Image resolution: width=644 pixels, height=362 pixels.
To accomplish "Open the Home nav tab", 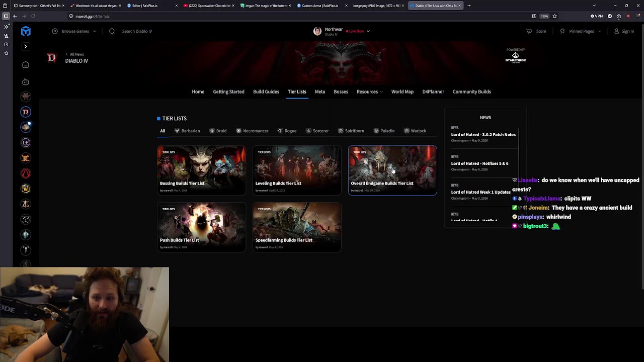I will coord(198,92).
